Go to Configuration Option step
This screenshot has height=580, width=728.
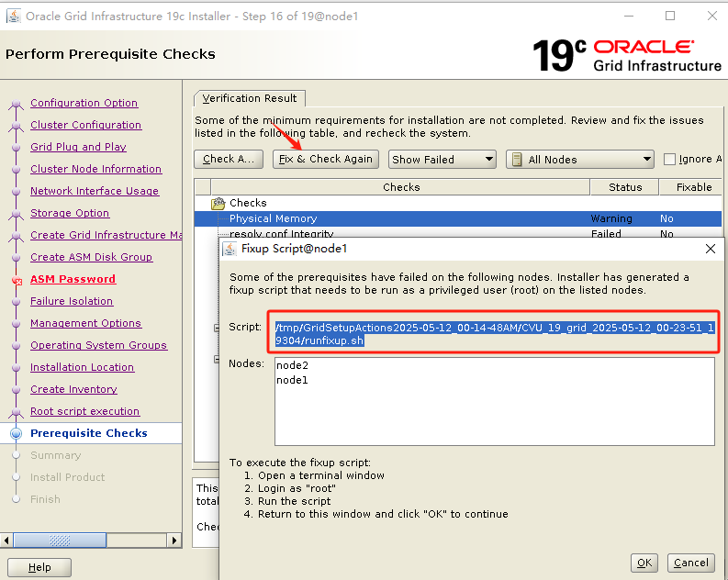point(84,103)
